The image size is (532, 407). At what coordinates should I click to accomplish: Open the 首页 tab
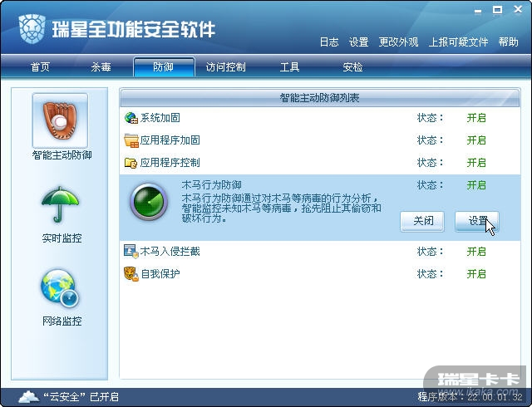(x=40, y=66)
